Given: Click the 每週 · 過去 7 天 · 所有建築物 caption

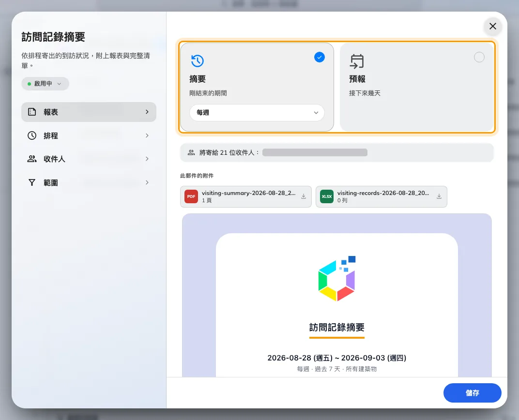Looking at the screenshot, I should point(337,369).
